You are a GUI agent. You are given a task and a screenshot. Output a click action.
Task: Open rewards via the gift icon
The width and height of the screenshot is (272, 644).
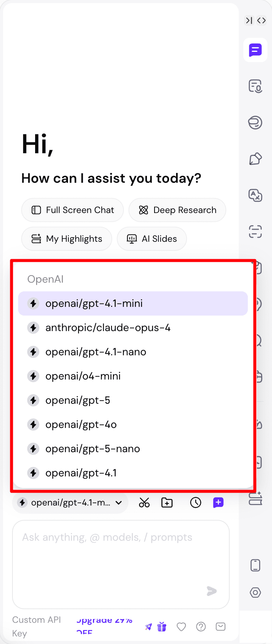coord(162,627)
